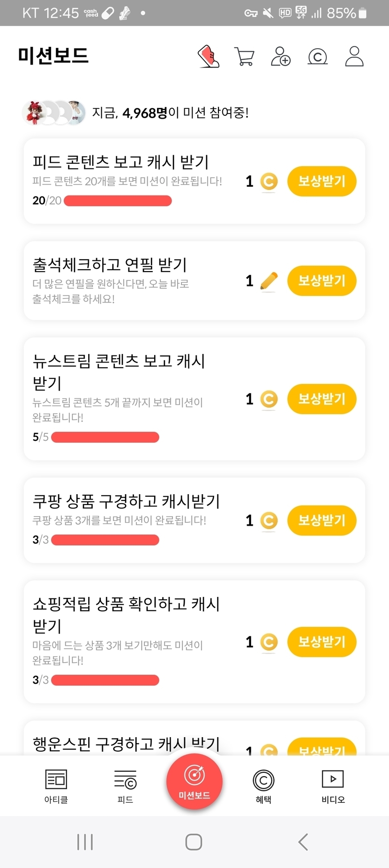Viewport: 389px width, 868px height.
Task: Tap the red 미션보드 center button
Action: coord(194,781)
